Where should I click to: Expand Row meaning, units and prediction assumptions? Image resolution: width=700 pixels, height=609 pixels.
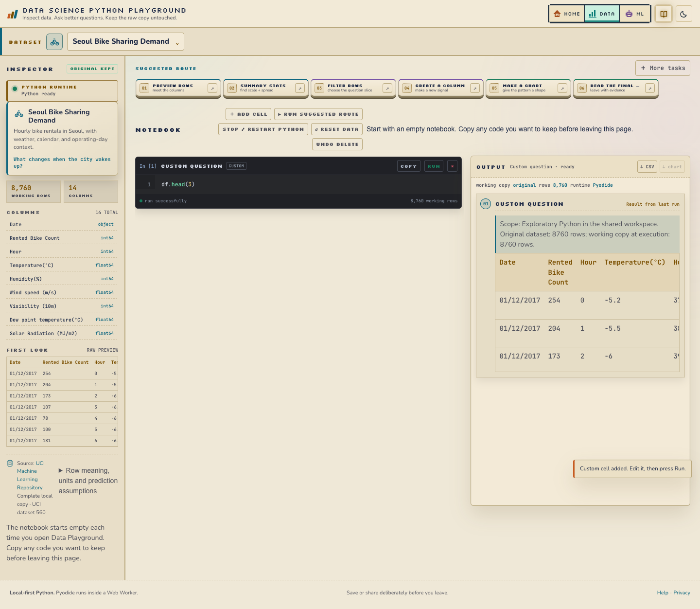point(88,481)
